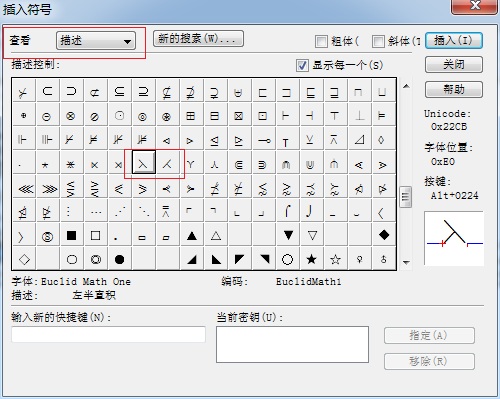Click the symbol grid scrollbar up arrow
The width and height of the screenshot is (500, 399).
(406, 86)
